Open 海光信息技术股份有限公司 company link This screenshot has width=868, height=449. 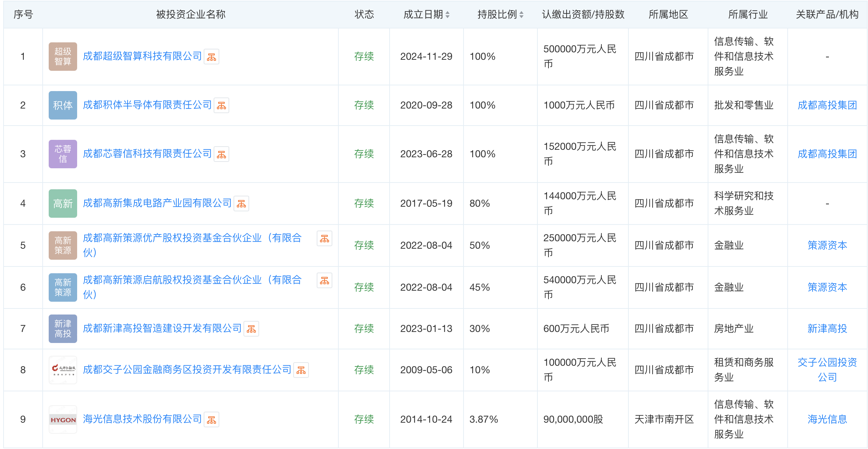click(x=142, y=419)
